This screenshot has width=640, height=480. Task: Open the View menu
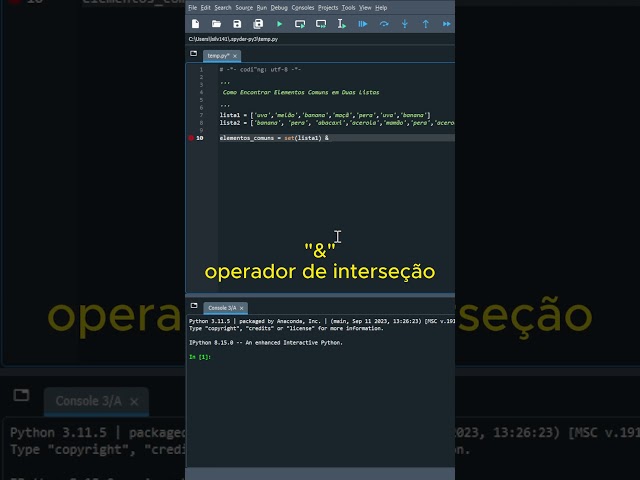click(x=365, y=8)
